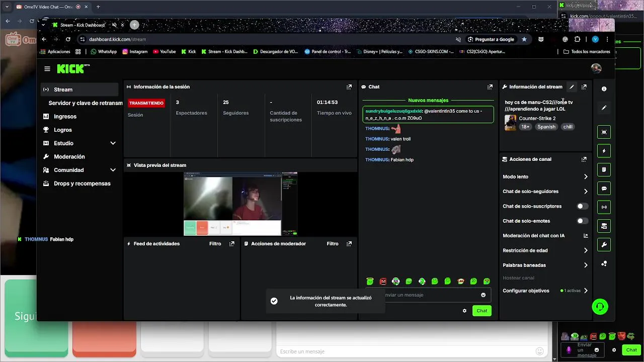Select Stream in the sidebar
Image resolution: width=644 pixels, height=362 pixels.
click(x=80, y=89)
